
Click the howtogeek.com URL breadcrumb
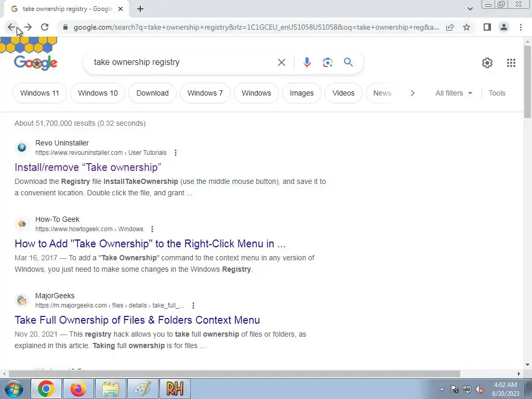pyautogui.click(x=89, y=229)
